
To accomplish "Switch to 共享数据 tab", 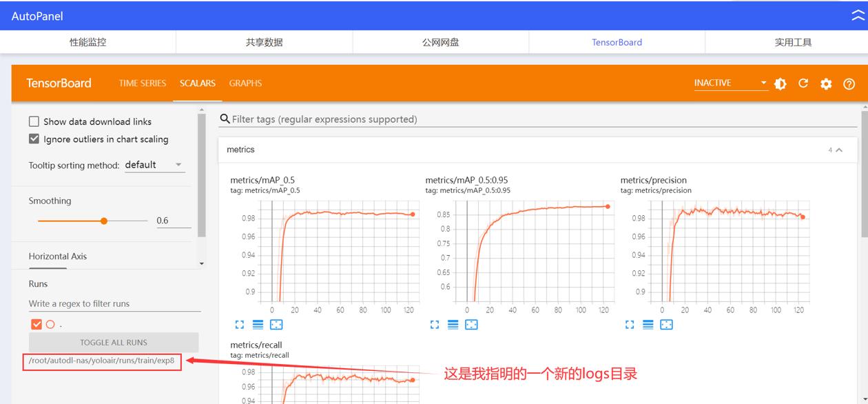I will pyautogui.click(x=265, y=42).
